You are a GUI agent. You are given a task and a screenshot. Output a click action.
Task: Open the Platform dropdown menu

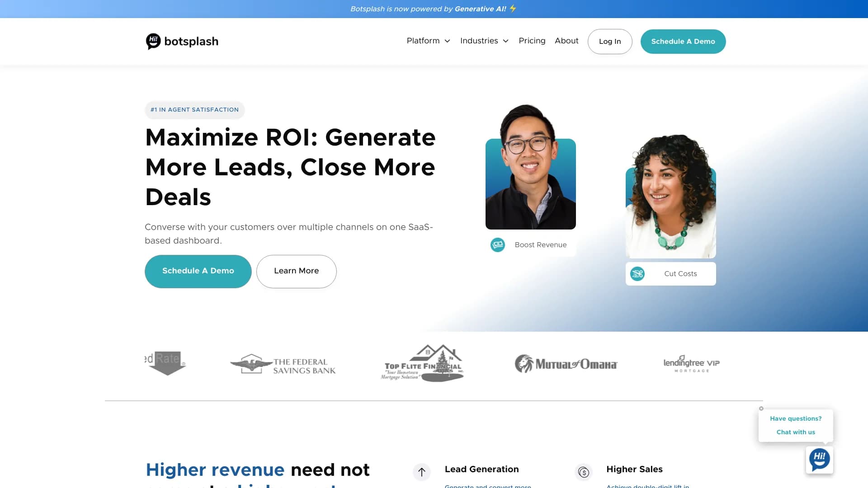point(428,41)
